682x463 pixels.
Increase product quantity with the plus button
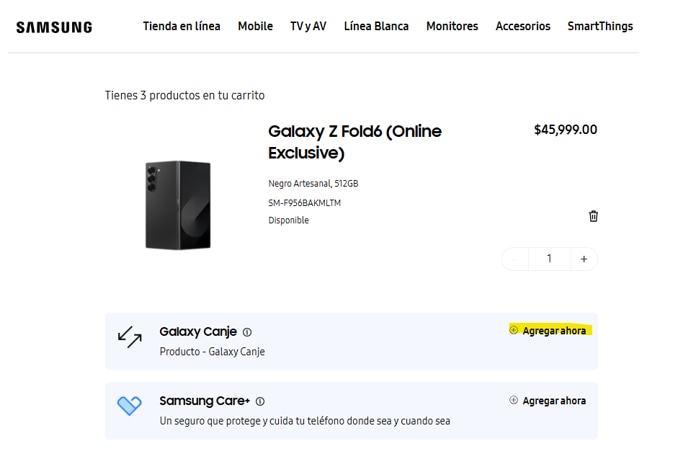click(584, 259)
